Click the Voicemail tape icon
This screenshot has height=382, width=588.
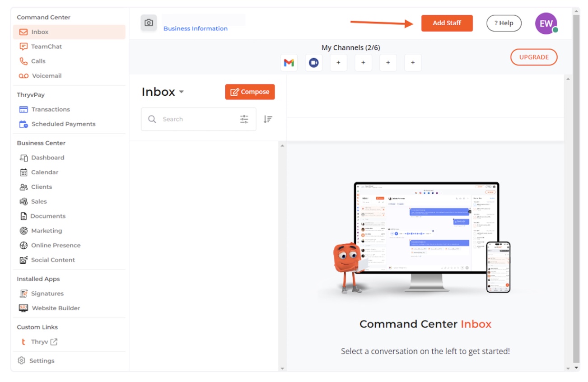coord(23,76)
